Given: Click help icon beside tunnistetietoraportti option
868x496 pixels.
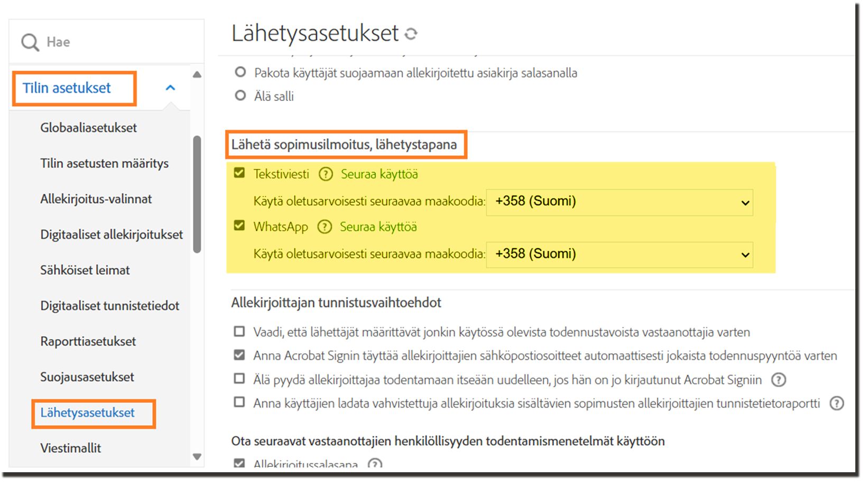Looking at the screenshot, I should click(x=837, y=404).
